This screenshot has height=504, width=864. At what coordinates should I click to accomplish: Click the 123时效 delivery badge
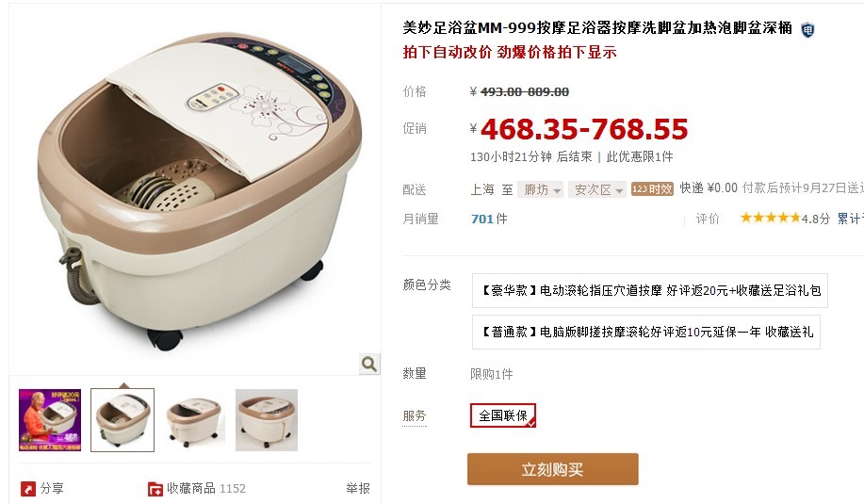point(652,189)
